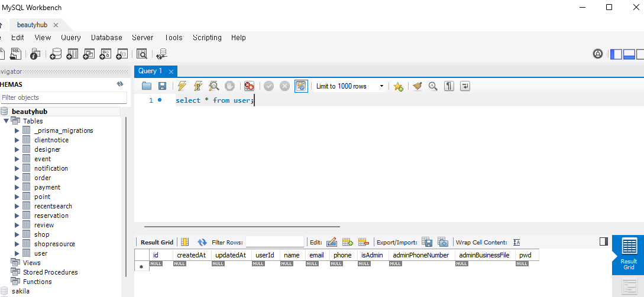This screenshot has width=644, height=297.
Task: Create a new table icon
Action: coord(72,54)
